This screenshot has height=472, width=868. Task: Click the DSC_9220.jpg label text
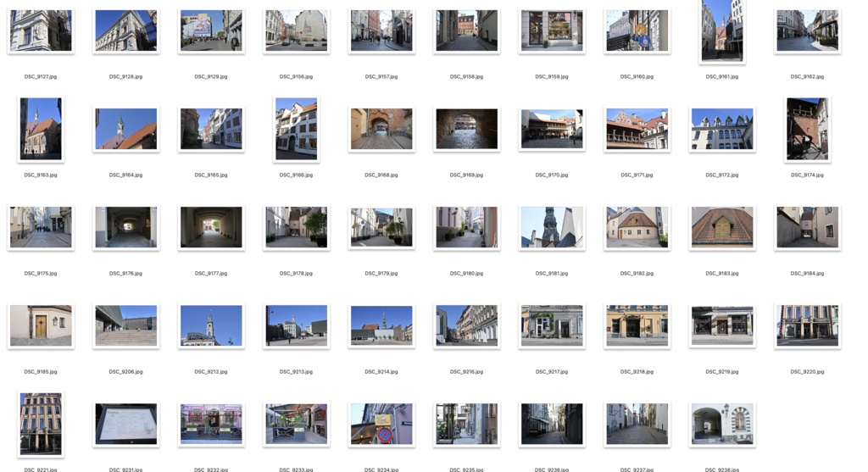click(x=807, y=372)
